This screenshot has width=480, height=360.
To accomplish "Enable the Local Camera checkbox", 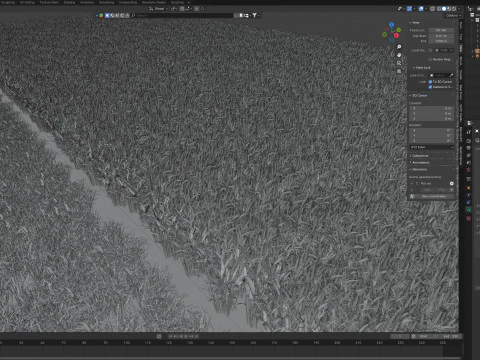I will 430,50.
